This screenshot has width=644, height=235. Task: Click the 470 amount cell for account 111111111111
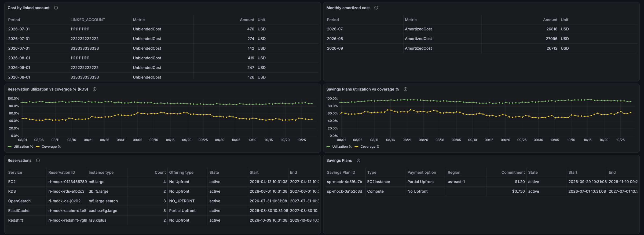225,29
